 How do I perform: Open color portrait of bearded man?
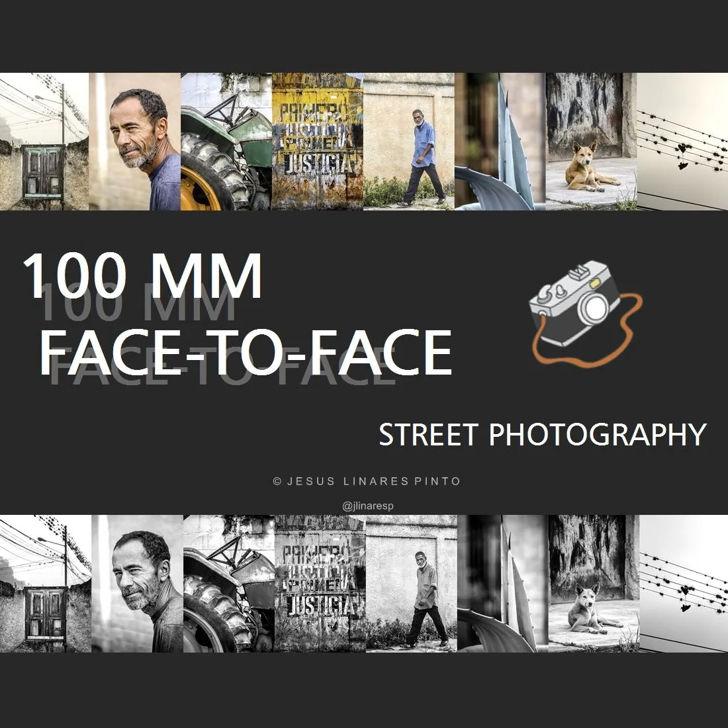134,142
